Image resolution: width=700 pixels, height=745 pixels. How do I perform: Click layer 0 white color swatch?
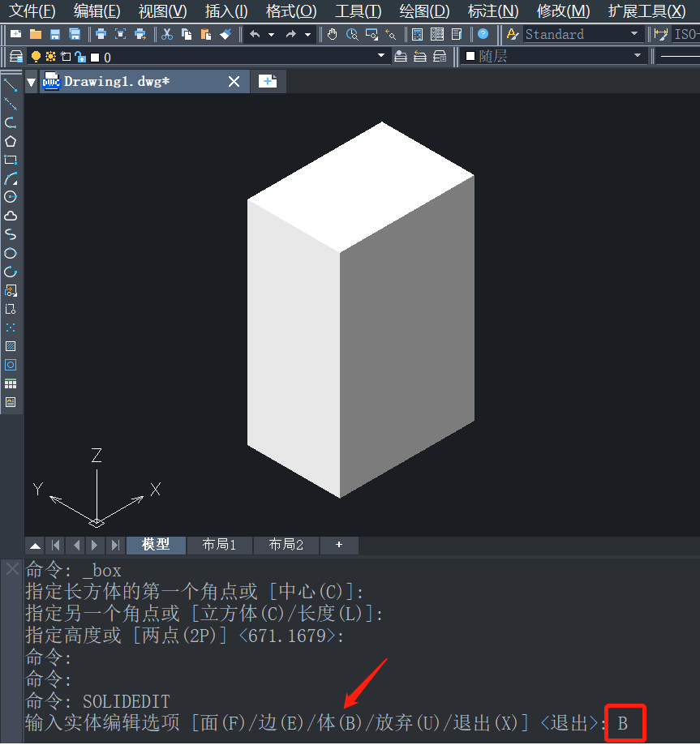pyautogui.click(x=95, y=58)
